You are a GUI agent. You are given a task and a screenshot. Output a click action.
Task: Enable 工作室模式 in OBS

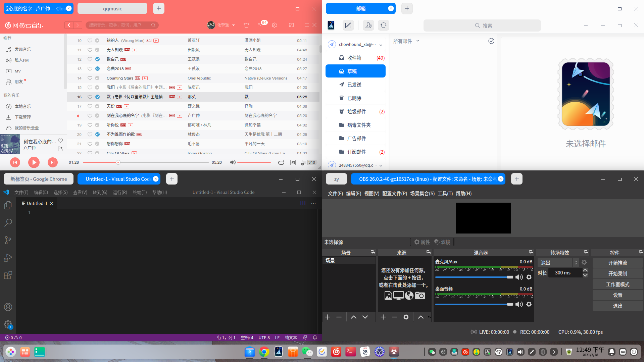617,285
